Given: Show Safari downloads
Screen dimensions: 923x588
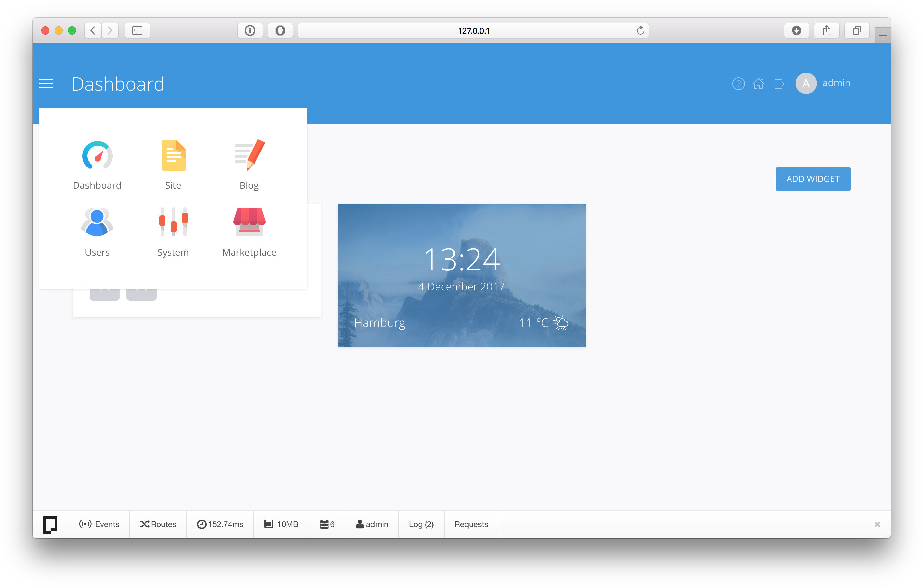Looking at the screenshot, I should [x=797, y=30].
